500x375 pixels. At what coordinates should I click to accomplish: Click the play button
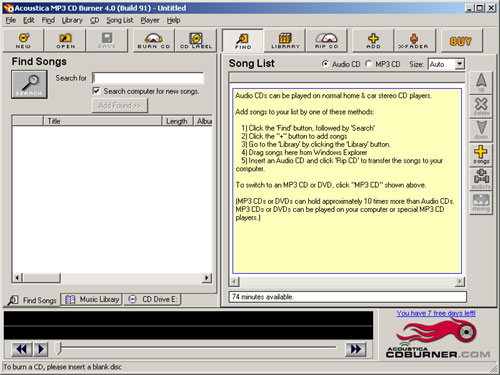pos(41,349)
